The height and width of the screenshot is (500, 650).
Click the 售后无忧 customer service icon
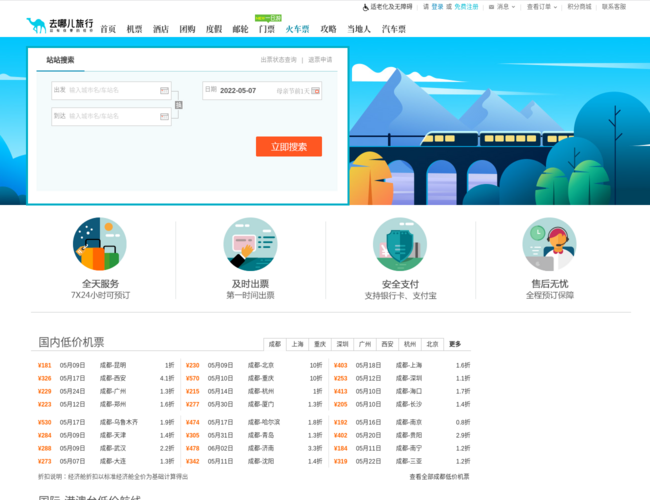549,244
